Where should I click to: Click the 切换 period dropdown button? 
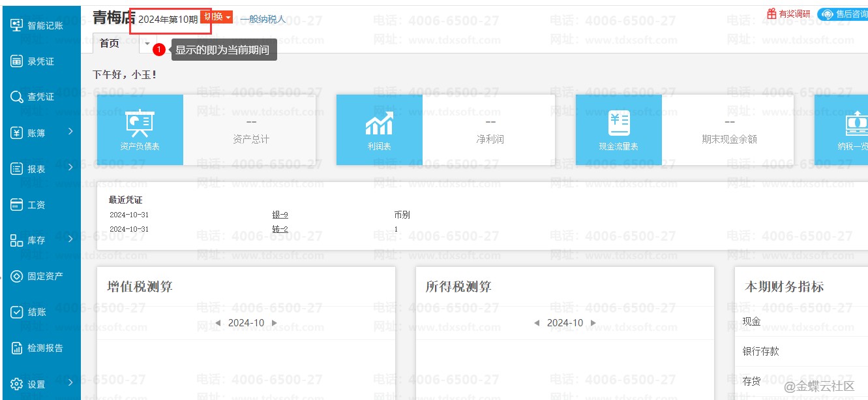coord(217,17)
